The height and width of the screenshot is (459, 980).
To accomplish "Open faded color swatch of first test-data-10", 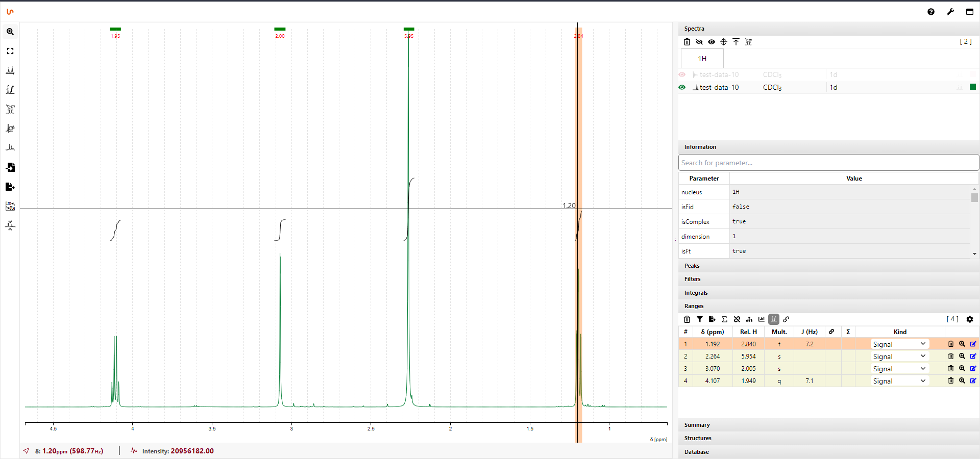I will (x=973, y=74).
